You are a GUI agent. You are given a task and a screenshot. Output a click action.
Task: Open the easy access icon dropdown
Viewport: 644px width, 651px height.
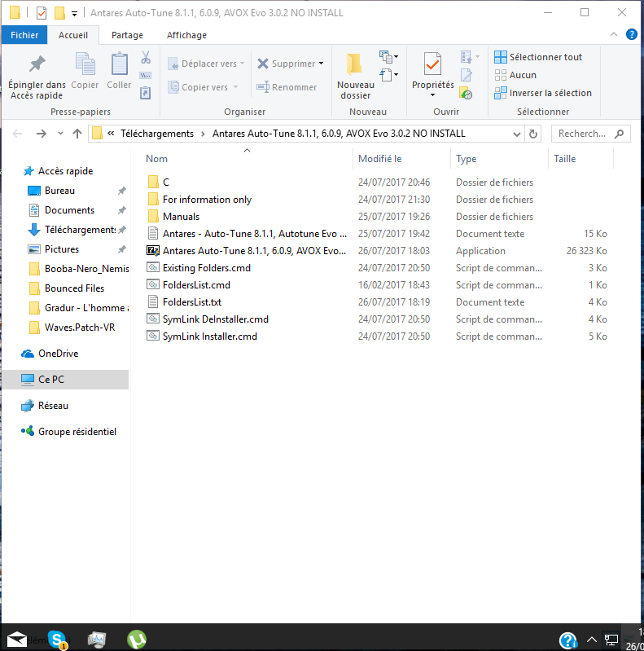(389, 75)
